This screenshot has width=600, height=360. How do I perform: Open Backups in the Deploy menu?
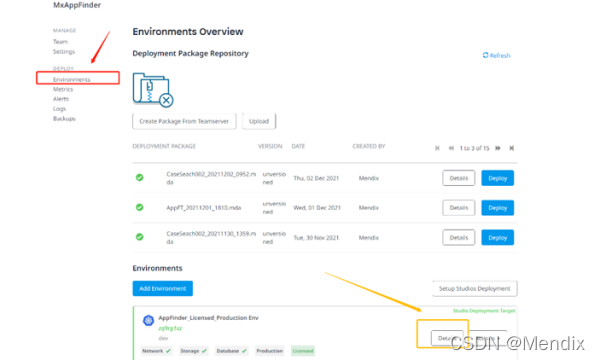click(x=64, y=119)
